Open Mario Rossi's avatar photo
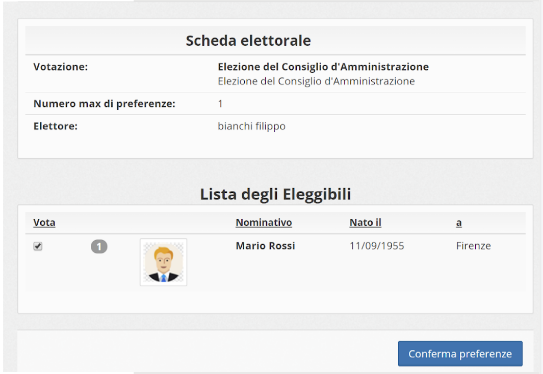This screenshot has width=543, height=374. pos(163,262)
